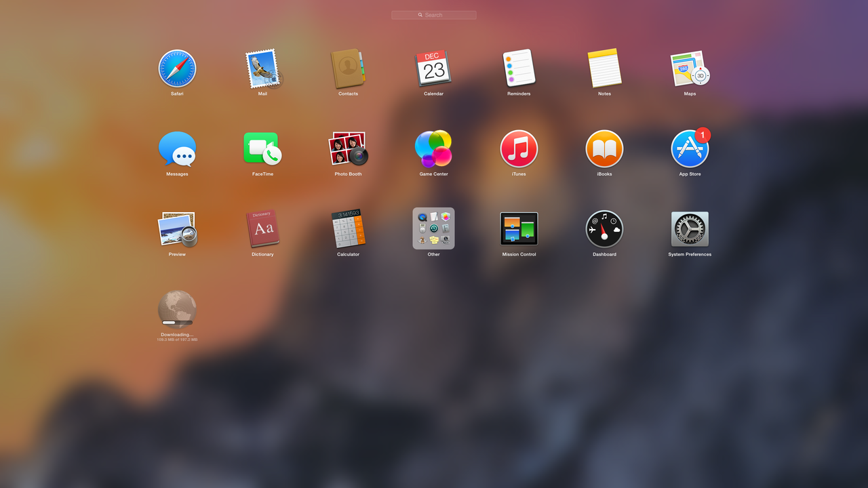Launch Dashboard
This screenshot has height=488, width=868.
(604, 229)
